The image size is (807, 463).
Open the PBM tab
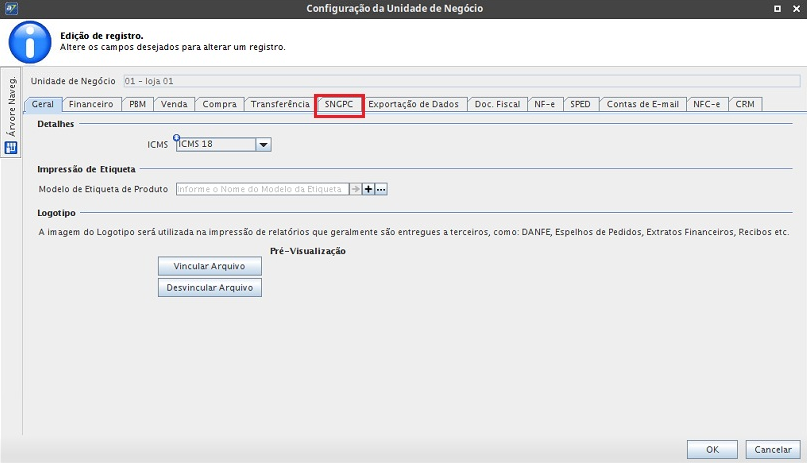(137, 104)
